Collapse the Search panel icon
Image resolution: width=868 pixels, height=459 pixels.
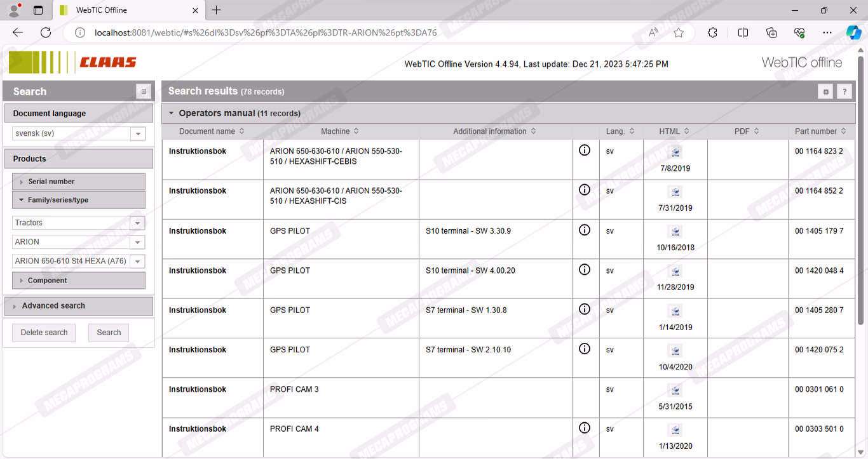tap(144, 92)
